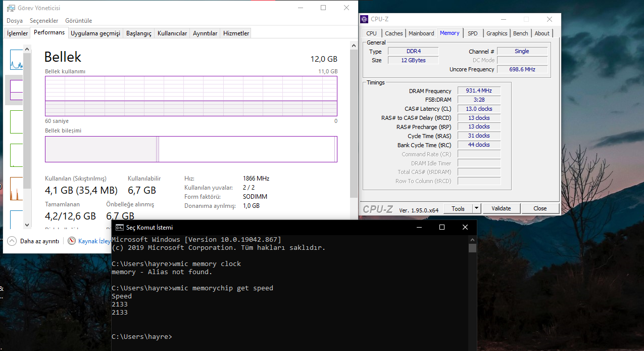The width and height of the screenshot is (644, 351).
Task: Switch to the Başlangıç tab
Action: pyautogui.click(x=139, y=33)
